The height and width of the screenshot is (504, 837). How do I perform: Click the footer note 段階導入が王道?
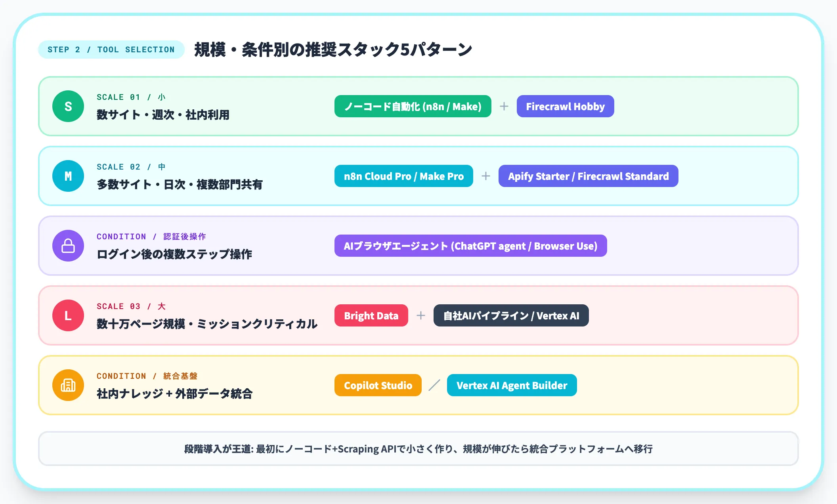point(418,449)
